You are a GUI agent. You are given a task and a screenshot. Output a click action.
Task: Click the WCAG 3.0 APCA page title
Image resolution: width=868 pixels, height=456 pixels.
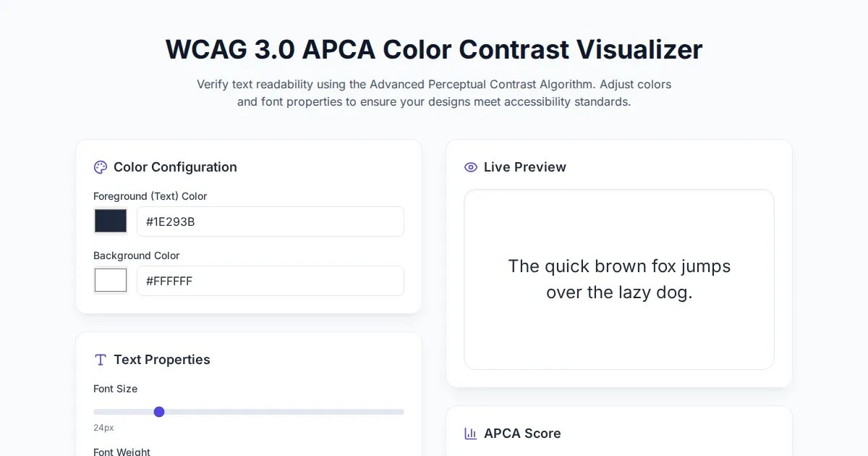pyautogui.click(x=434, y=49)
